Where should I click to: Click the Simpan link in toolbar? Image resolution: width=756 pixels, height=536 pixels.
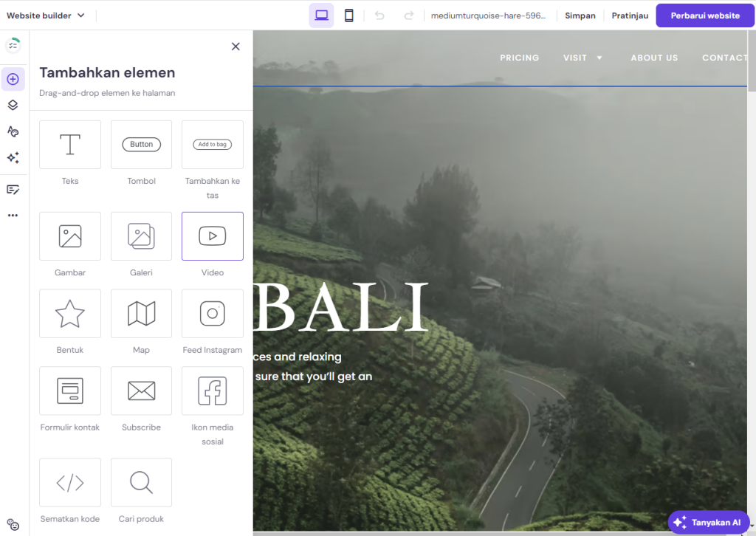[580, 15]
